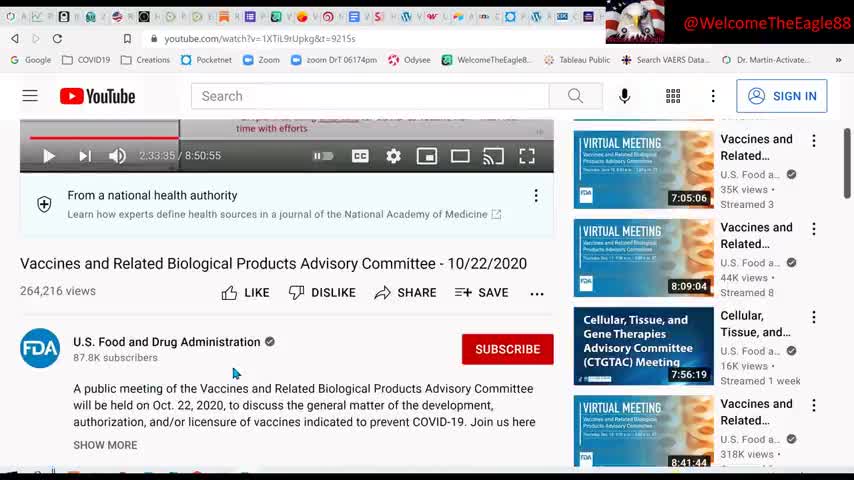Open zoom DrT 06174pm bookmark
Screen dimensions: 854x480
[x=334, y=60]
